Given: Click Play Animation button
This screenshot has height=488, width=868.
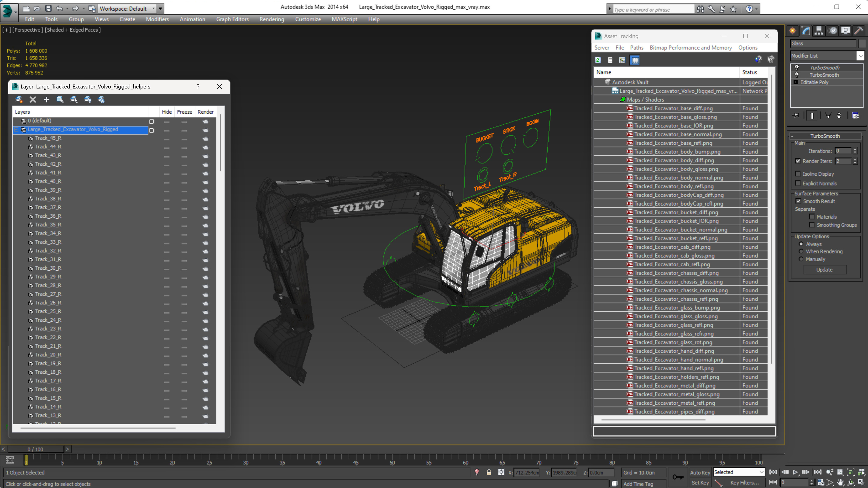Looking at the screenshot, I should [795, 472].
